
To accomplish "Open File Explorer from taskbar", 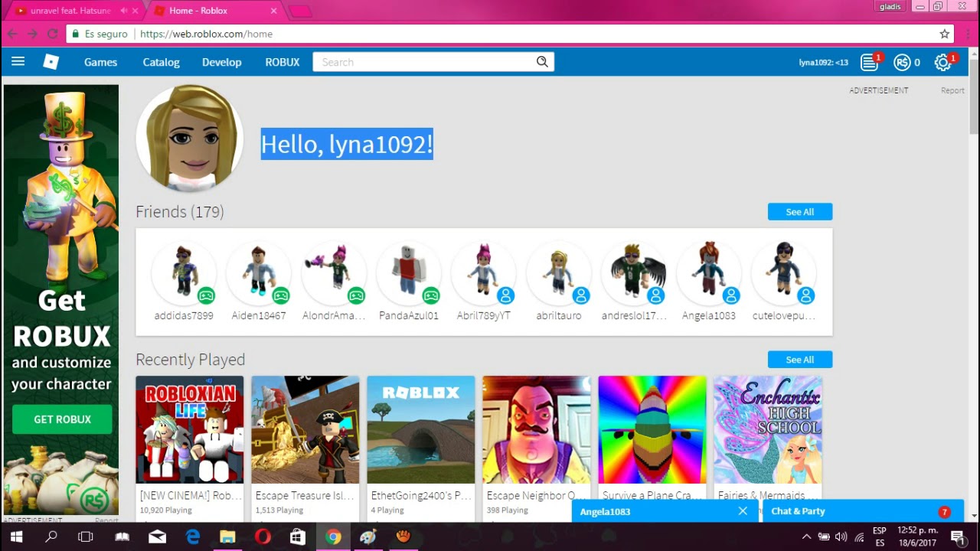I will point(227,536).
